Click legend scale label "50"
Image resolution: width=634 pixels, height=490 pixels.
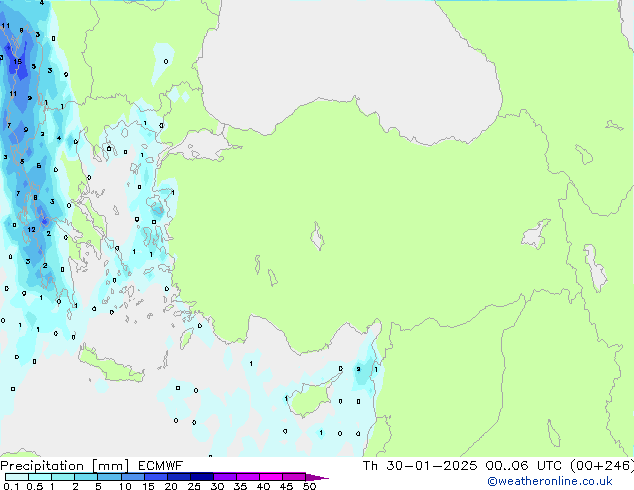pos(309,486)
